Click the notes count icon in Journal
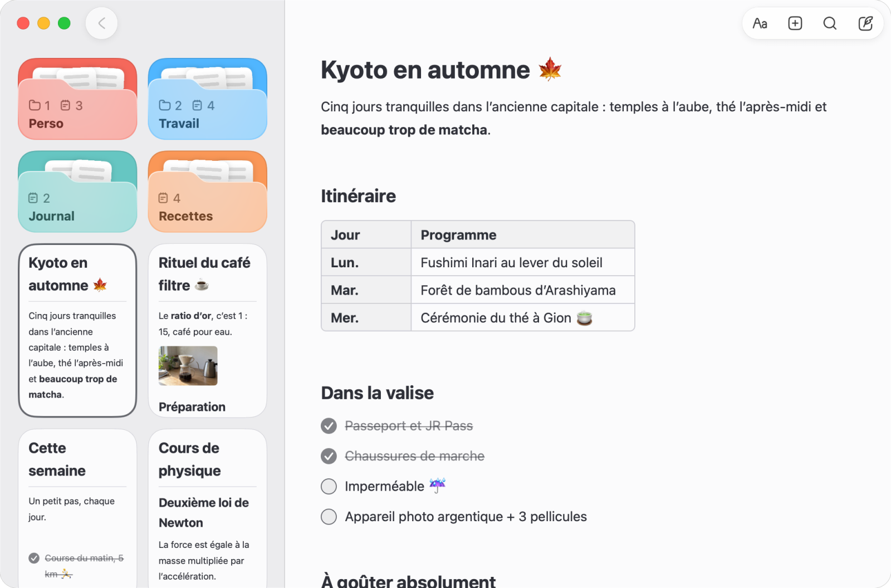The width and height of the screenshot is (891, 588). pos(33,198)
